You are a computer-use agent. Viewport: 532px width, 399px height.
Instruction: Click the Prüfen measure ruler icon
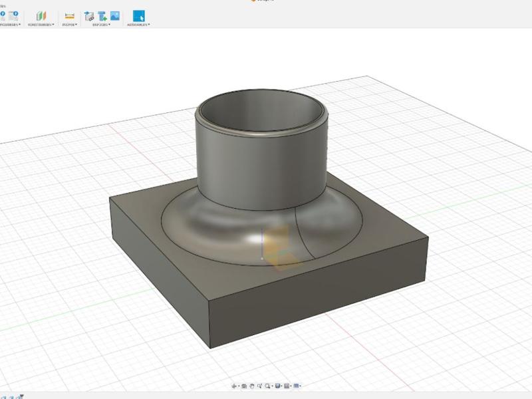[x=70, y=16]
